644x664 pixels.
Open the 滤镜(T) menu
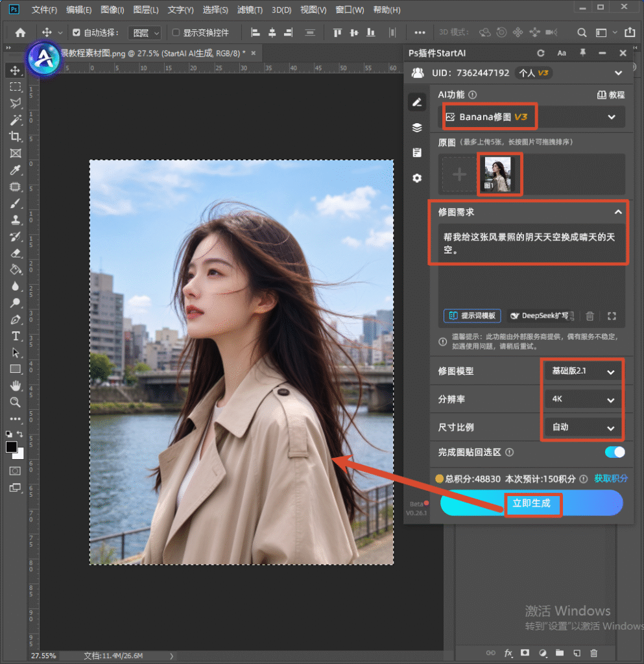coord(250,10)
